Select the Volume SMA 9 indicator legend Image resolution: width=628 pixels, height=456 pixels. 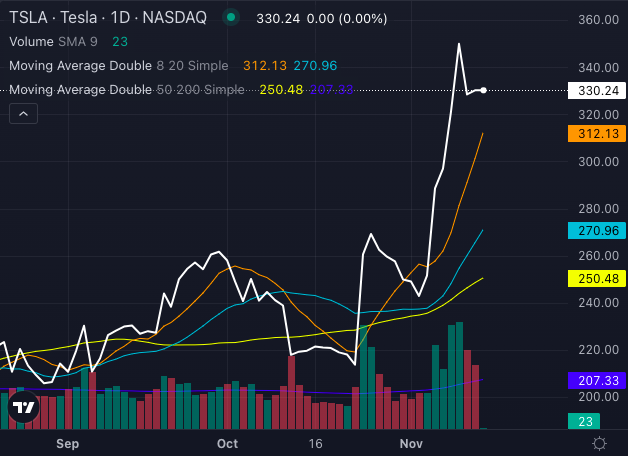[x=50, y=41]
